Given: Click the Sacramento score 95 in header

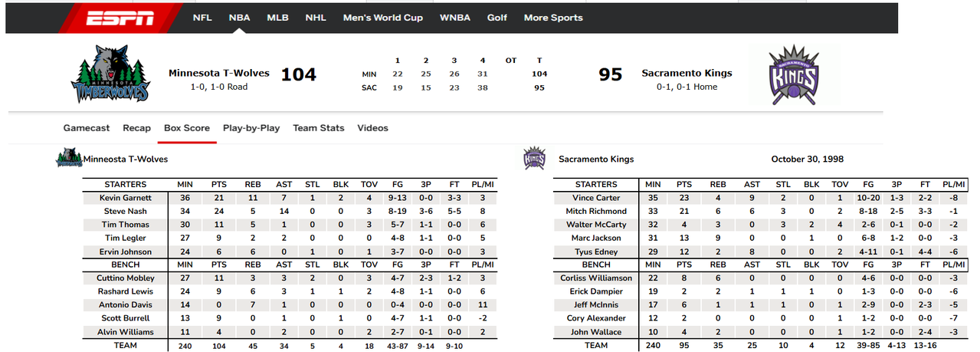Looking at the screenshot, I should coord(610,74).
